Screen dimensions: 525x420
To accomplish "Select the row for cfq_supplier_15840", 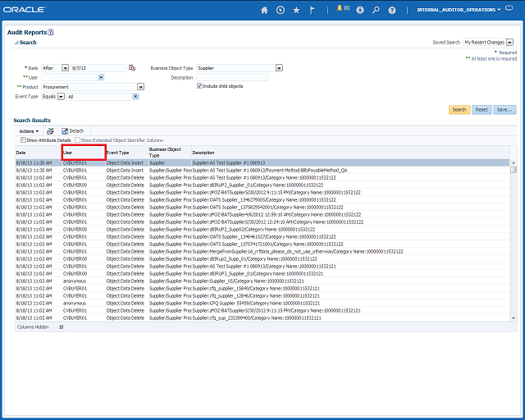I will [262, 288].
